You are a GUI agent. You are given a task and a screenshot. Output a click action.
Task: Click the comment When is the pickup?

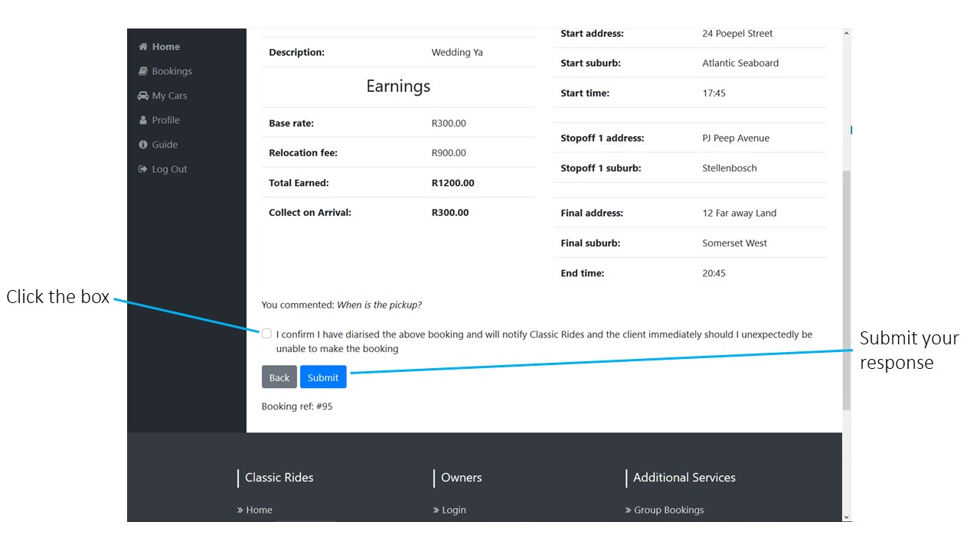click(x=380, y=305)
